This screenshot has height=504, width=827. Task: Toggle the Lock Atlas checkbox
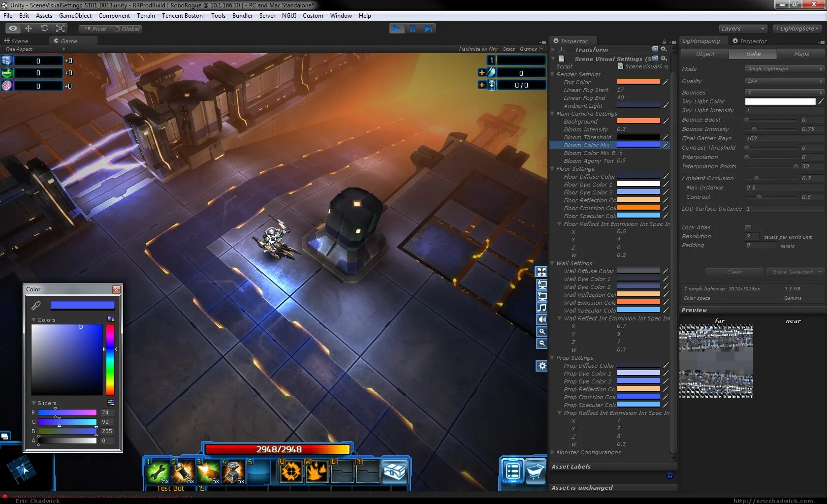[748, 227]
